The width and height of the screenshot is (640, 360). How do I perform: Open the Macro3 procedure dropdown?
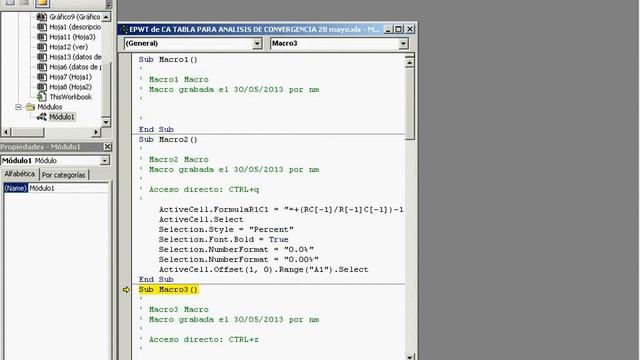click(403, 43)
